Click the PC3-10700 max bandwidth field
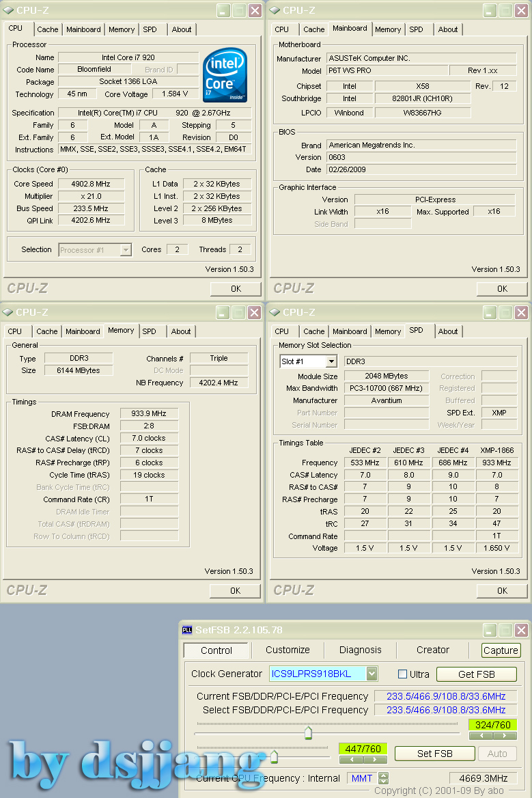This screenshot has width=532, height=798. click(387, 388)
